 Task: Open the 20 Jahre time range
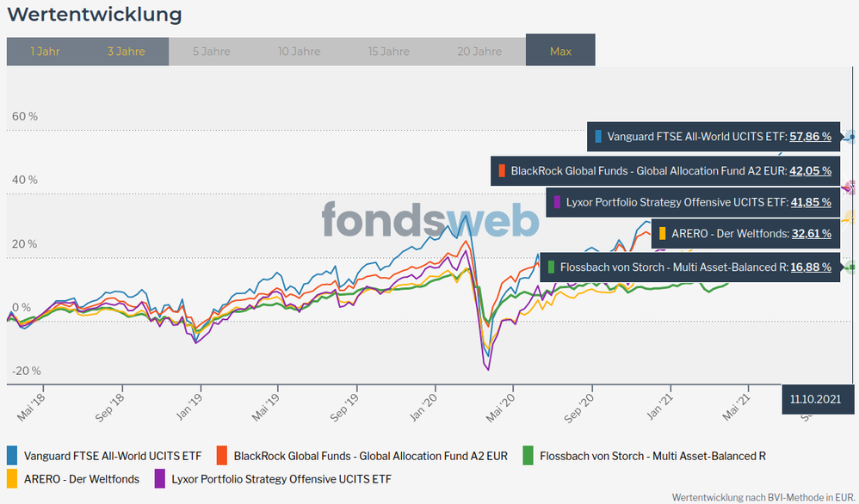[x=479, y=52]
